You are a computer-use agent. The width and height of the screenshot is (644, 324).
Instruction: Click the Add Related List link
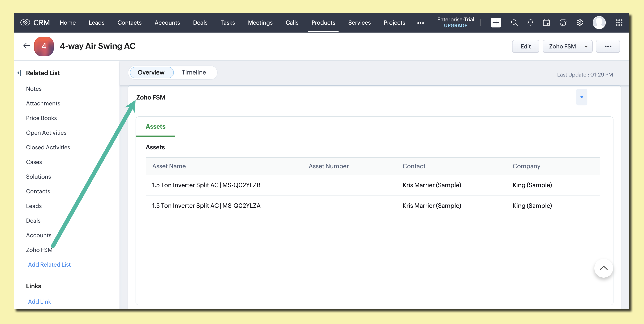49,265
